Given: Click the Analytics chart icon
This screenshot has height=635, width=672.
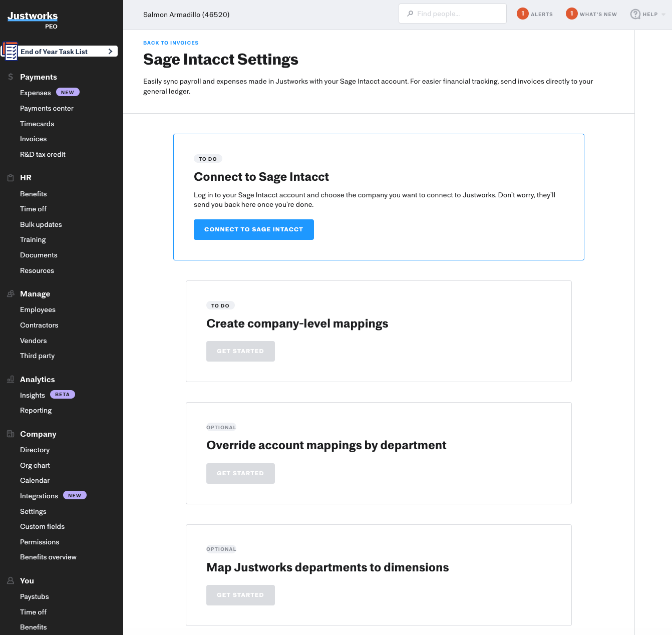Looking at the screenshot, I should tap(10, 379).
